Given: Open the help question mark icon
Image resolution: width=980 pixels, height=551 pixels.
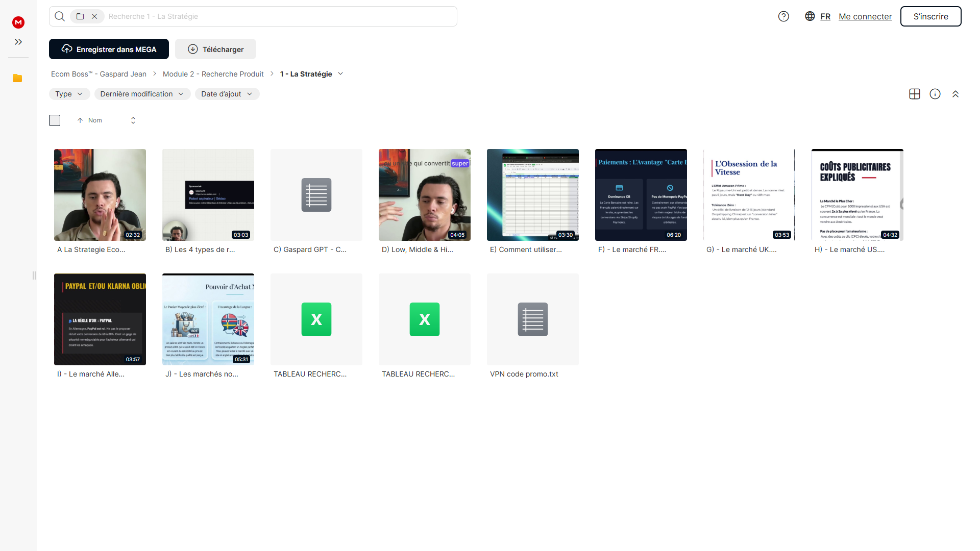Looking at the screenshot, I should click(x=783, y=16).
